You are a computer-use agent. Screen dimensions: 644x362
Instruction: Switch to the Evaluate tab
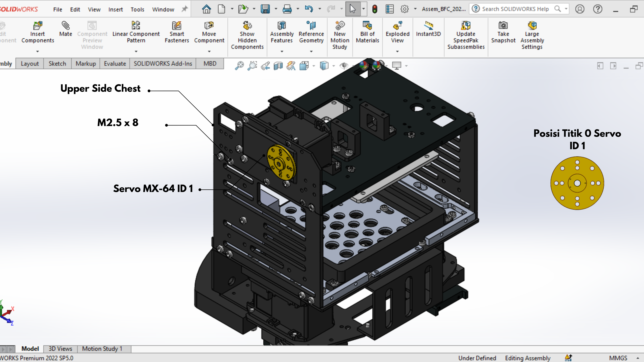point(115,64)
